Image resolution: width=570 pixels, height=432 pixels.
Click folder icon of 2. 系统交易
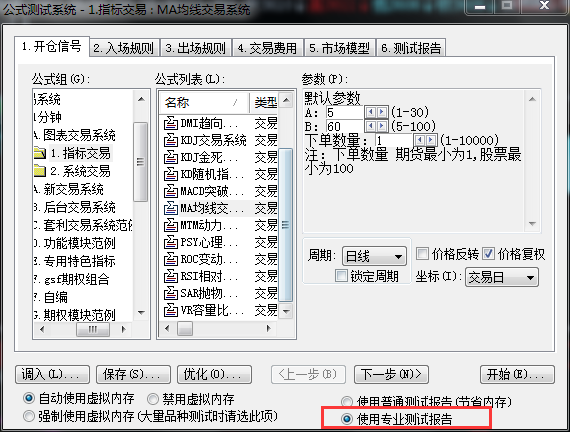pyautogui.click(x=40, y=171)
